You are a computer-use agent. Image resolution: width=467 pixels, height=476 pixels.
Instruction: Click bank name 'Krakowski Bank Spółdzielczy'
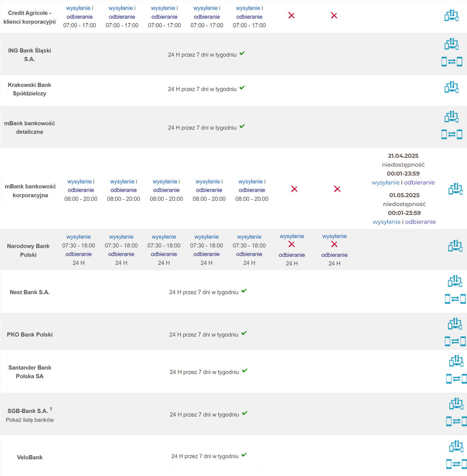pyautogui.click(x=30, y=89)
